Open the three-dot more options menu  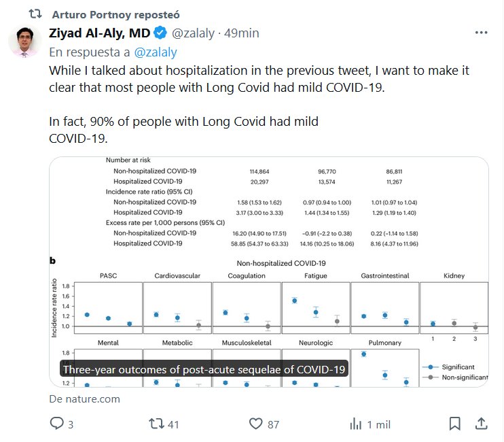click(481, 33)
